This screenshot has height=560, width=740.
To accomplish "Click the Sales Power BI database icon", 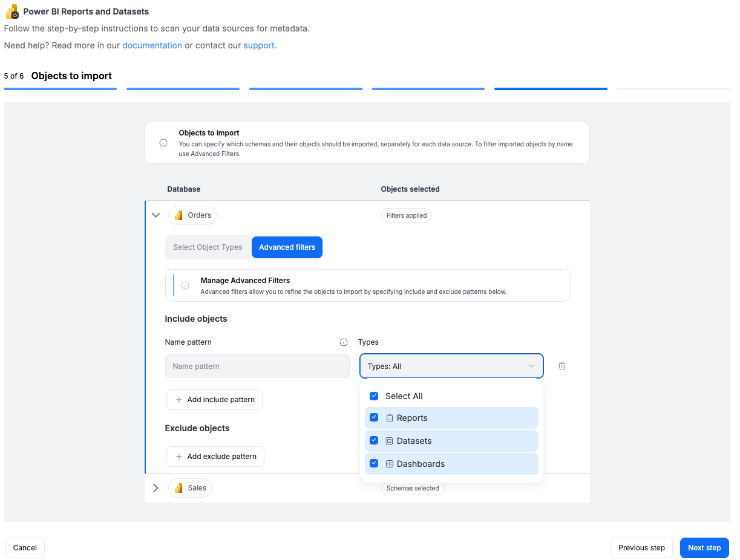I will pyautogui.click(x=178, y=488).
